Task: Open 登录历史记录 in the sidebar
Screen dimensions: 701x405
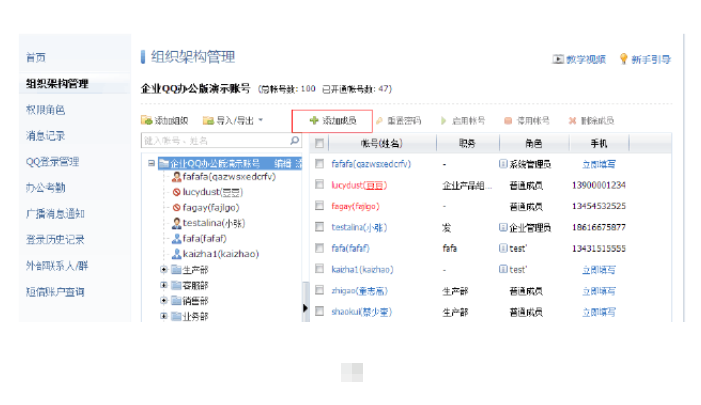Action: (x=55, y=240)
